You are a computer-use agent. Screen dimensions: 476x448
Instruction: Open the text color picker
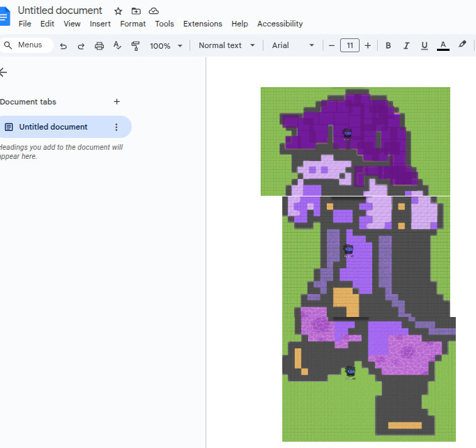[443, 46]
